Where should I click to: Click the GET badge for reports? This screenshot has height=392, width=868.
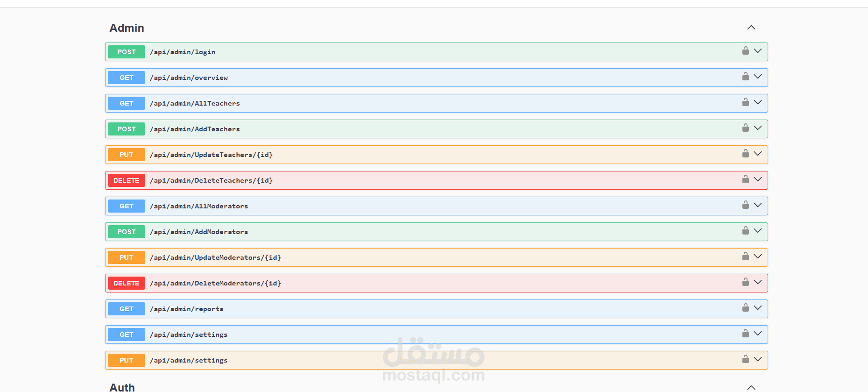coord(127,309)
